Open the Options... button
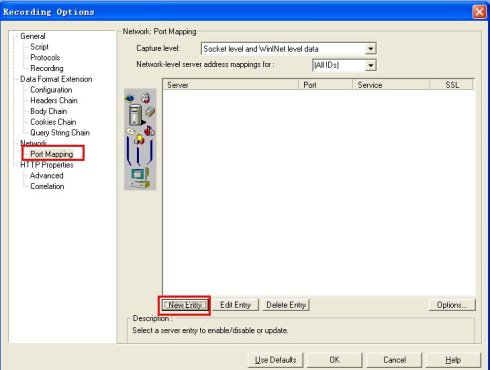 click(x=452, y=305)
